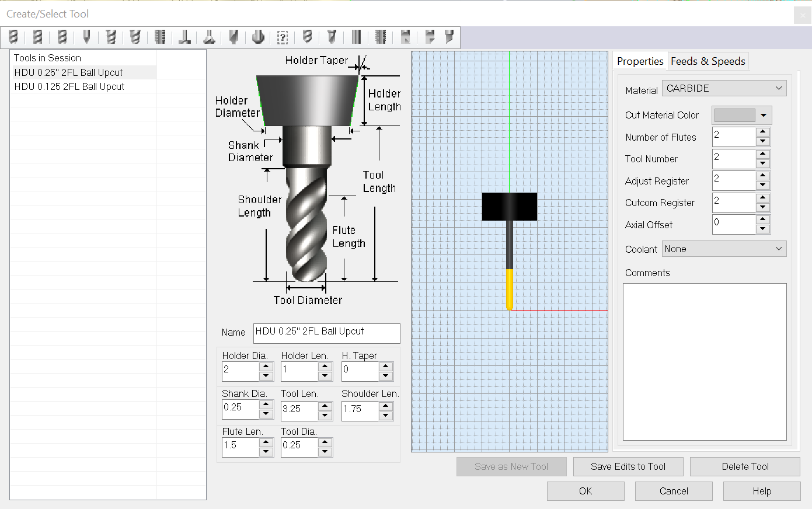The image size is (812, 509).
Task: Select HDU 0.125 2FL Ball Upcut tool
Action: (x=69, y=86)
